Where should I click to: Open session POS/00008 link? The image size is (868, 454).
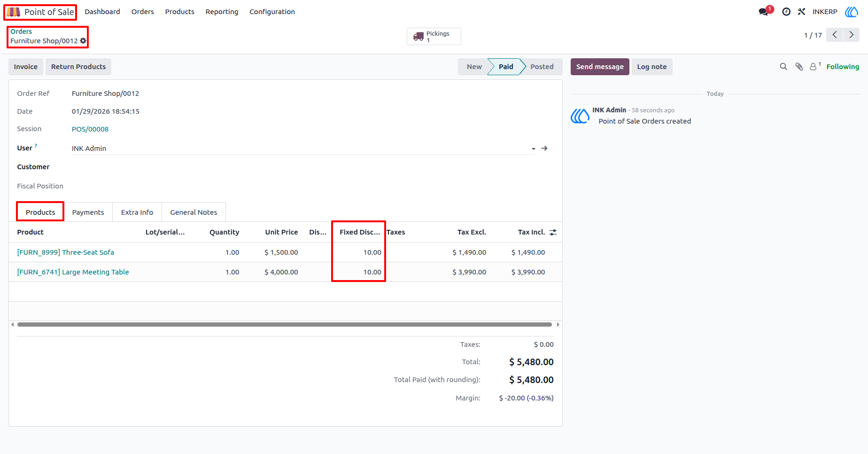[90, 129]
